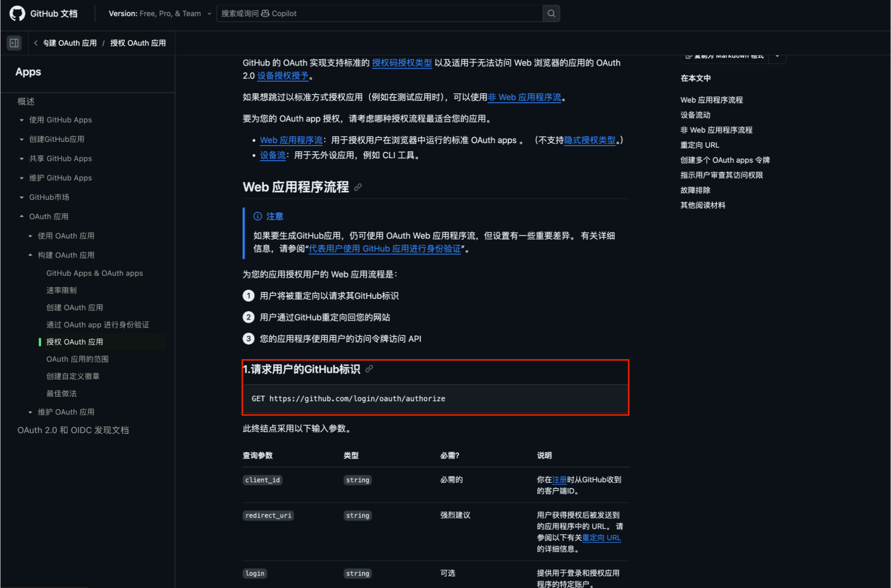The width and height of the screenshot is (891, 588).
Task: Open the Version: Free, Pro, & Team dropdown
Action: click(x=160, y=13)
